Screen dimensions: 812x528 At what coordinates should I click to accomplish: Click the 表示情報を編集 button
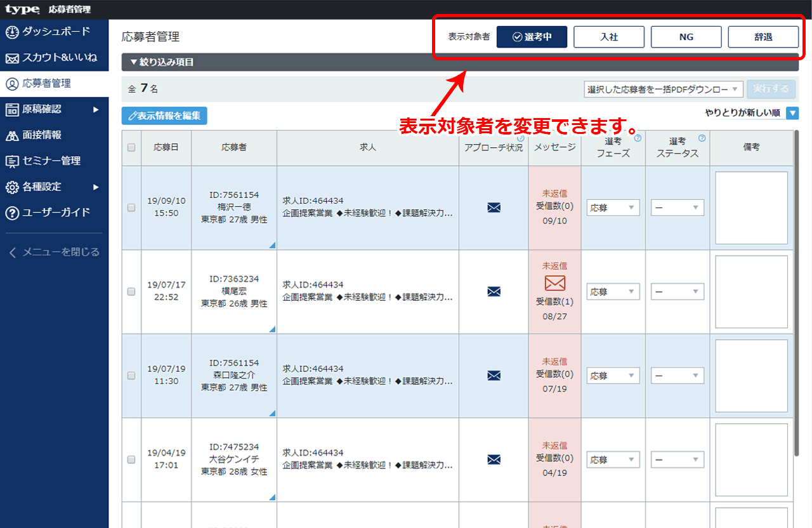[164, 115]
